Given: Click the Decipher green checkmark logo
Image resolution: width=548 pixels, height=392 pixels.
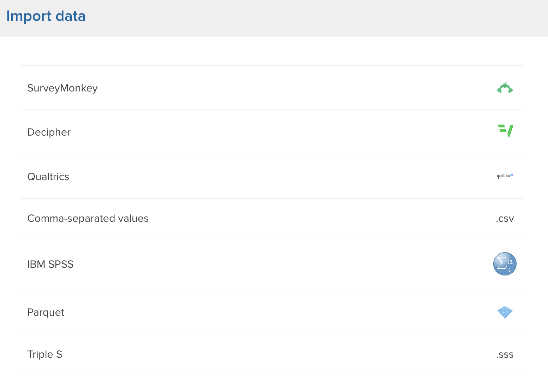Looking at the screenshot, I should coord(505,131).
